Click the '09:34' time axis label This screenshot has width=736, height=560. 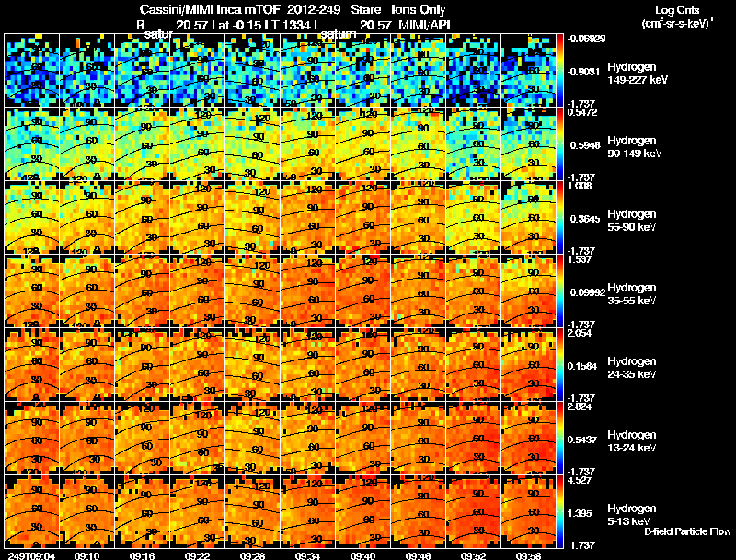[307, 555]
